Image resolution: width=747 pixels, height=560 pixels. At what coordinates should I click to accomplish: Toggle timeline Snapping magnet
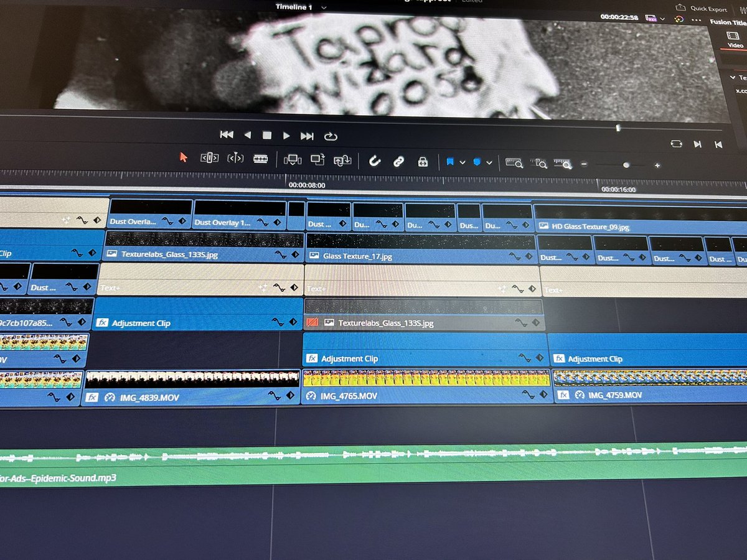click(x=374, y=161)
